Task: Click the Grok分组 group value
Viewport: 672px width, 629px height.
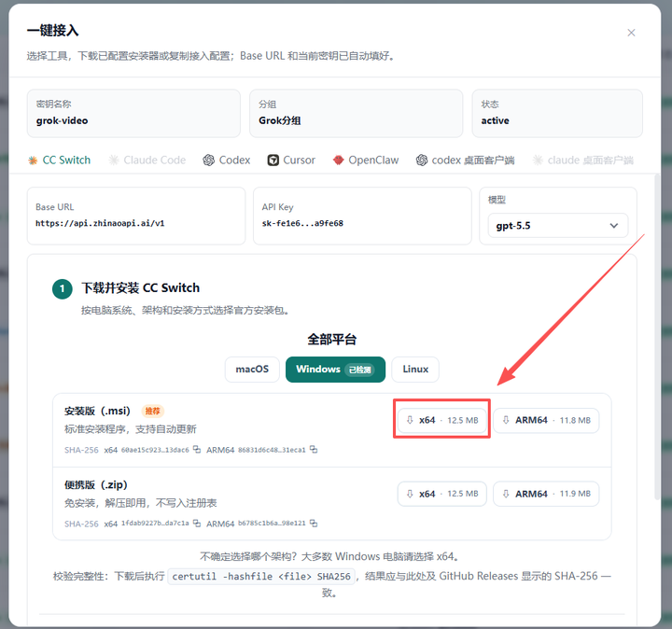Action: [x=280, y=120]
